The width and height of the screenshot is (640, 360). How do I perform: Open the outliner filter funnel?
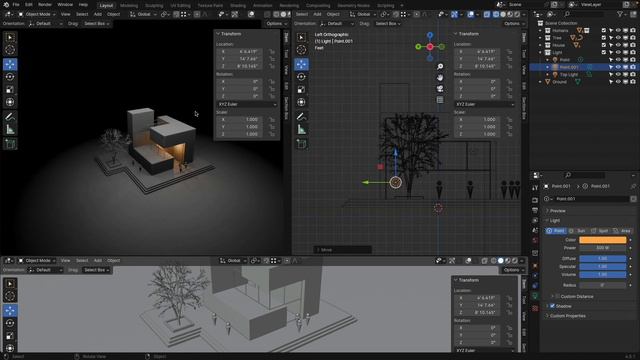coord(620,14)
